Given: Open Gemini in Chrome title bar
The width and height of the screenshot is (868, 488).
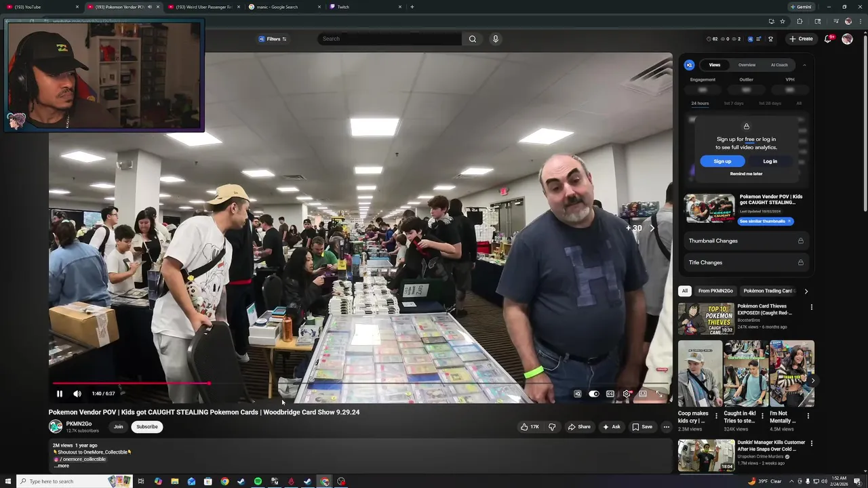Looking at the screenshot, I should tap(801, 7).
